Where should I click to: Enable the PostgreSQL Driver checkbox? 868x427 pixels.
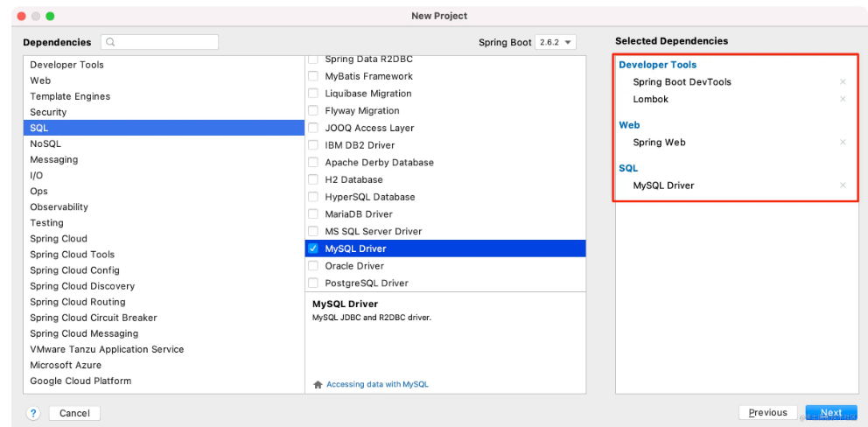(313, 283)
